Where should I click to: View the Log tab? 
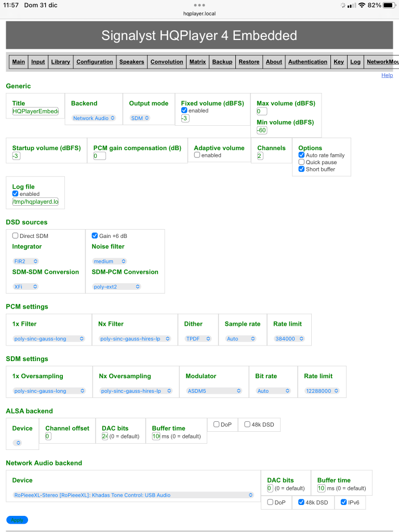tap(355, 62)
